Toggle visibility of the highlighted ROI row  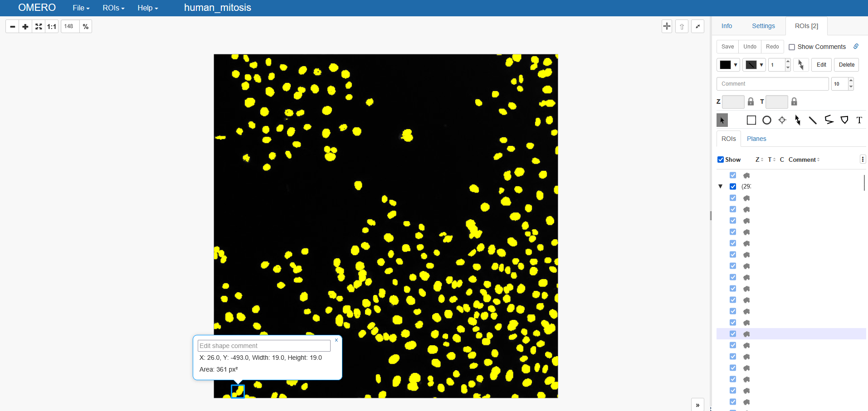[733, 334]
